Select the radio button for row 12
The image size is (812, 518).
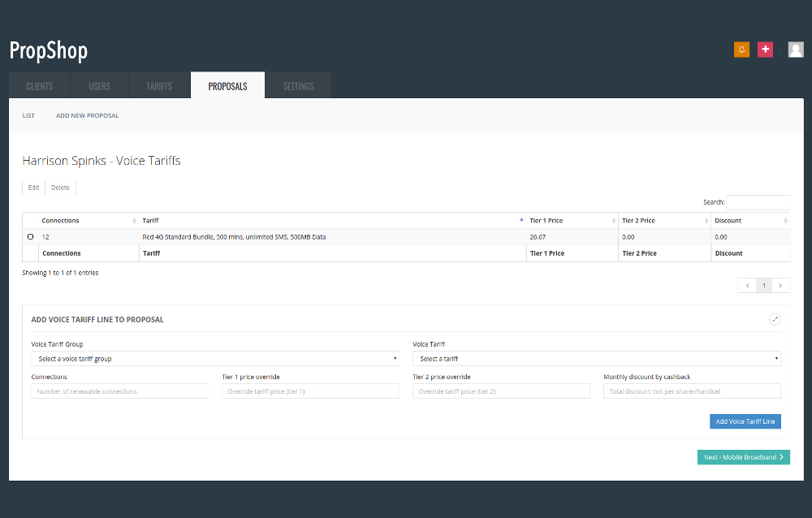tap(31, 237)
